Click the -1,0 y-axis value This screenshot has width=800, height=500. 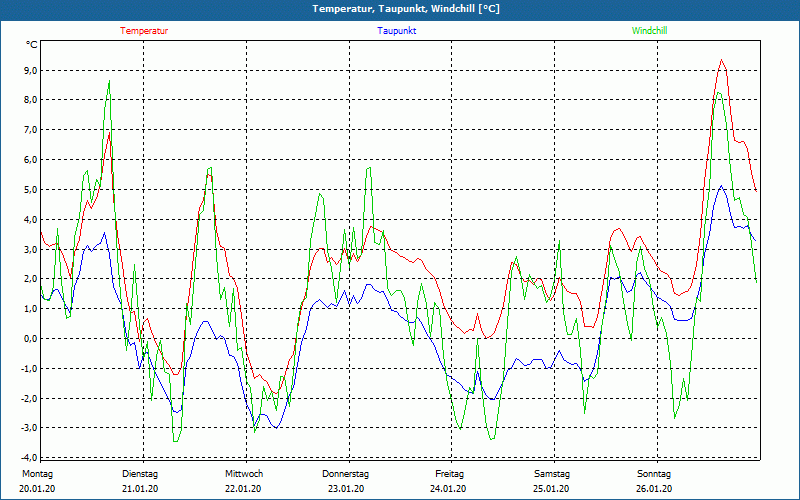click(x=29, y=368)
